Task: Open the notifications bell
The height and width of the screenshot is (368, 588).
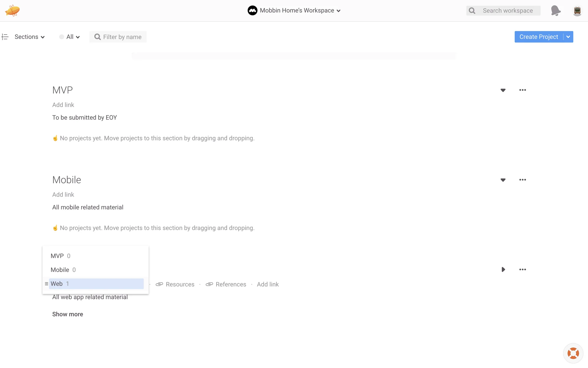Action: [556, 11]
